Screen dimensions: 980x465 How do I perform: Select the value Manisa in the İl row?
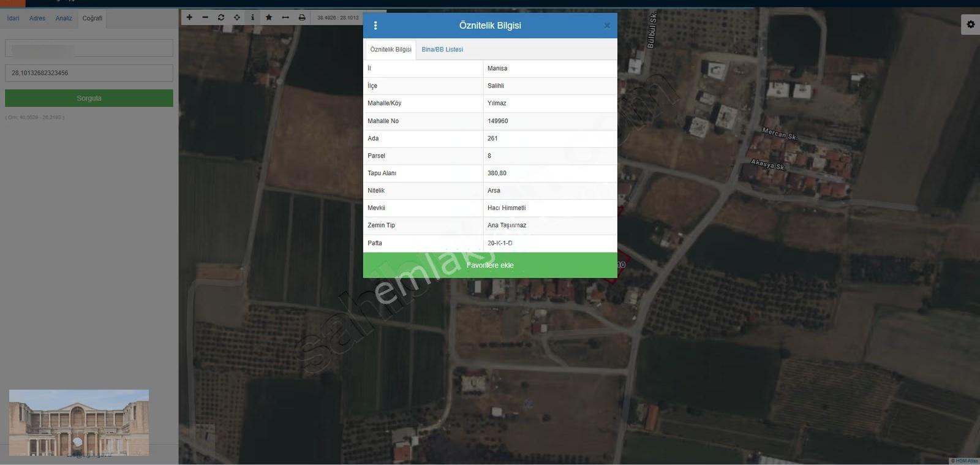pos(497,69)
